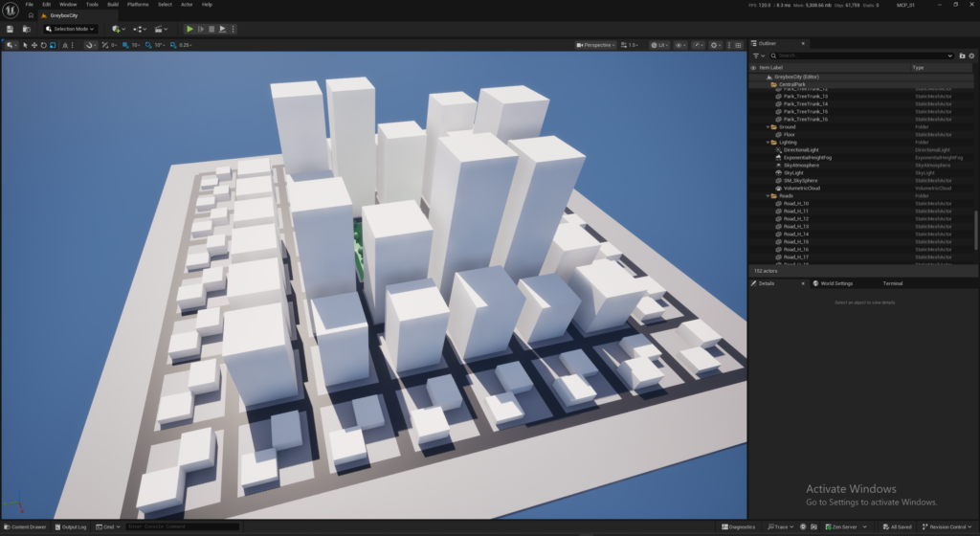
Task: Choose the Scale tool
Action: 53,45
